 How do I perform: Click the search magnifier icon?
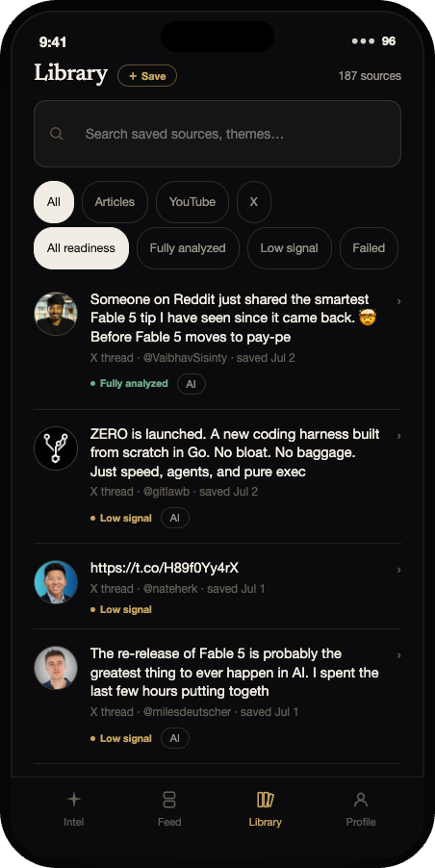(57, 134)
